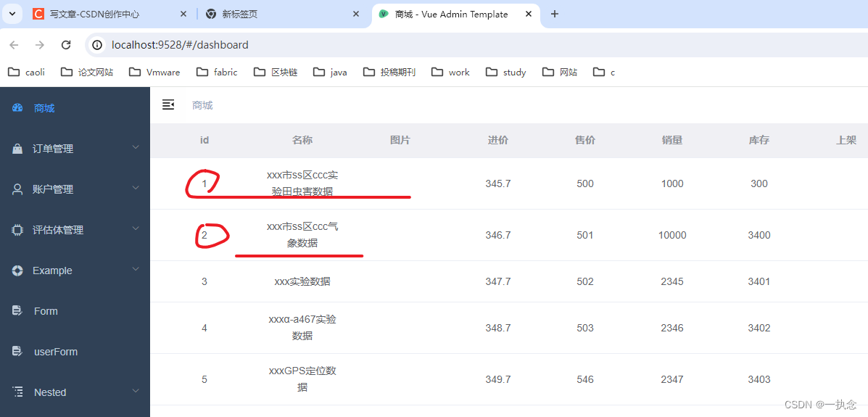Viewport: 868px width, 417px height.
Task: Click the 商城 breadcrumb link
Action: point(202,105)
